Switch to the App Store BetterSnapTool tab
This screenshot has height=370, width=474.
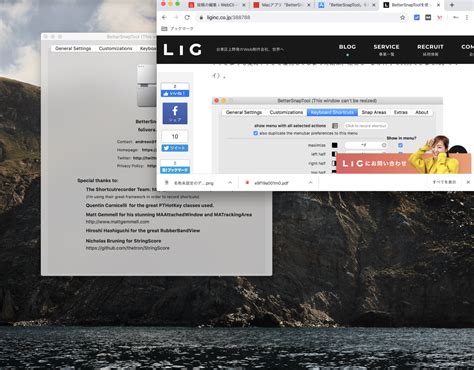(346, 5)
